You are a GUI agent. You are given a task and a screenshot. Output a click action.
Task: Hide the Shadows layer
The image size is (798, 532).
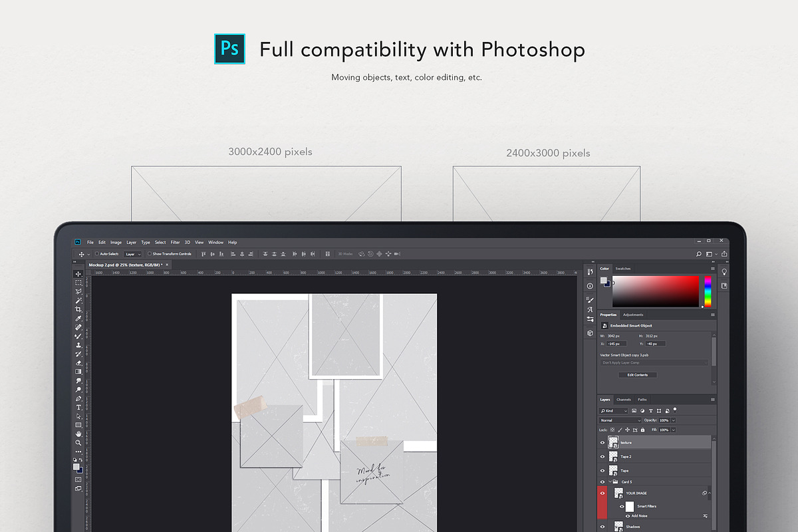click(602, 527)
